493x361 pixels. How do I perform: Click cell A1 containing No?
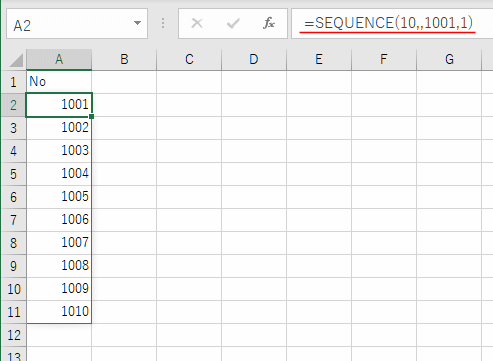click(x=59, y=82)
